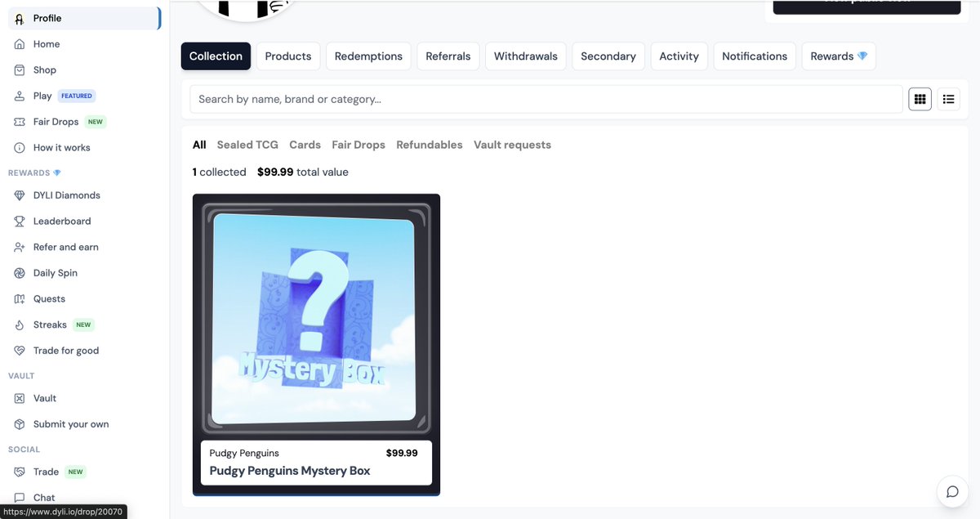980x519 pixels.
Task: Click the DYLI Diamonds gem icon
Action: point(20,195)
